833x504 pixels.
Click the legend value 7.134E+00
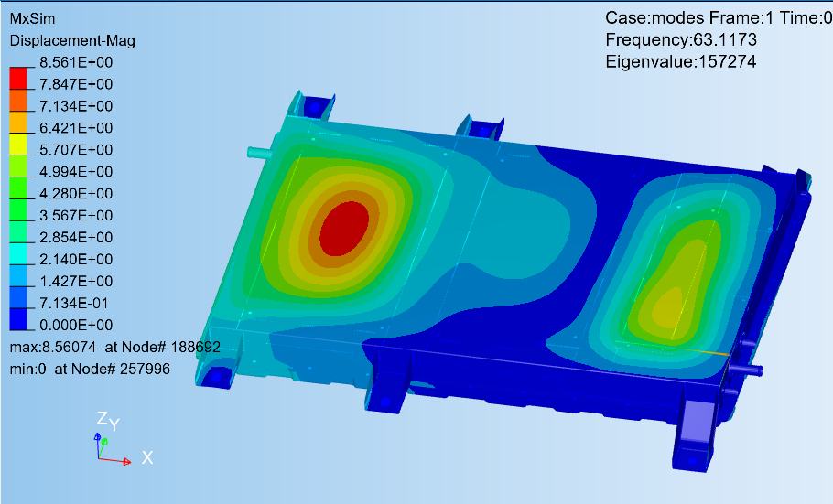pos(76,106)
